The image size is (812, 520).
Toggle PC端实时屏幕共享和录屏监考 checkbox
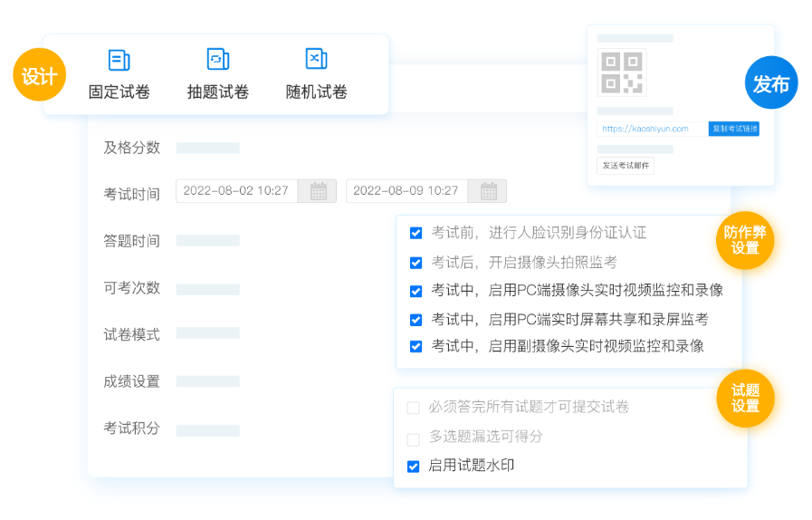(416, 320)
